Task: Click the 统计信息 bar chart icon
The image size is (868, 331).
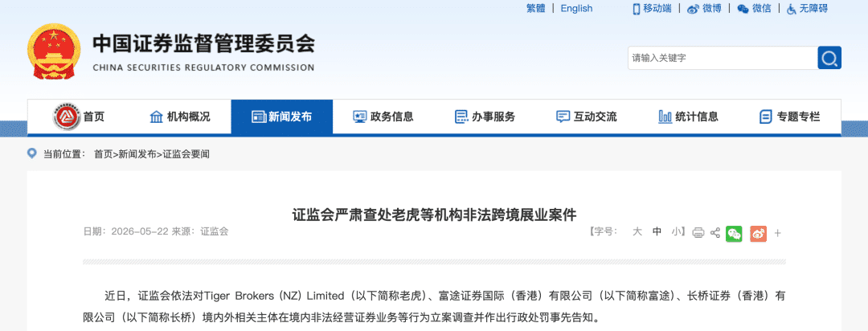Action: 665,116
